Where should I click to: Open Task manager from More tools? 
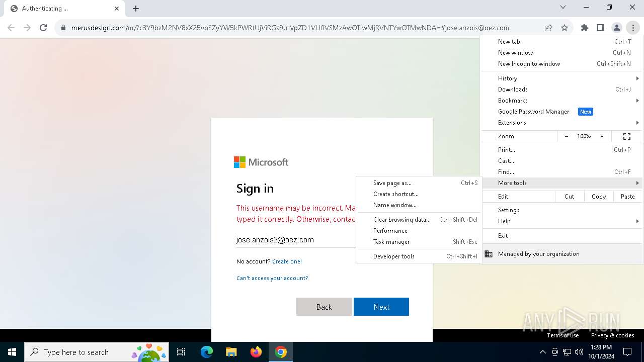419,242
